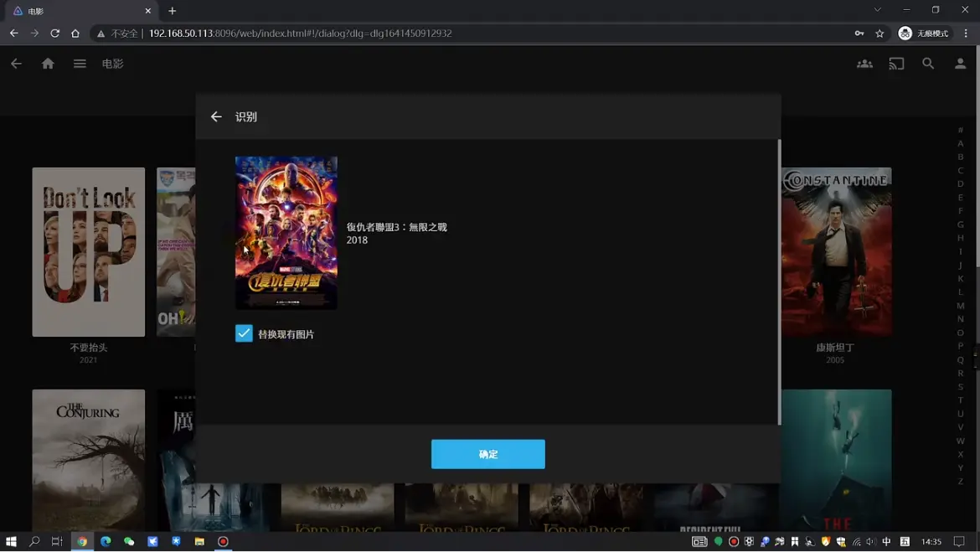
Task: Open Windows Start menu
Action: [11, 542]
